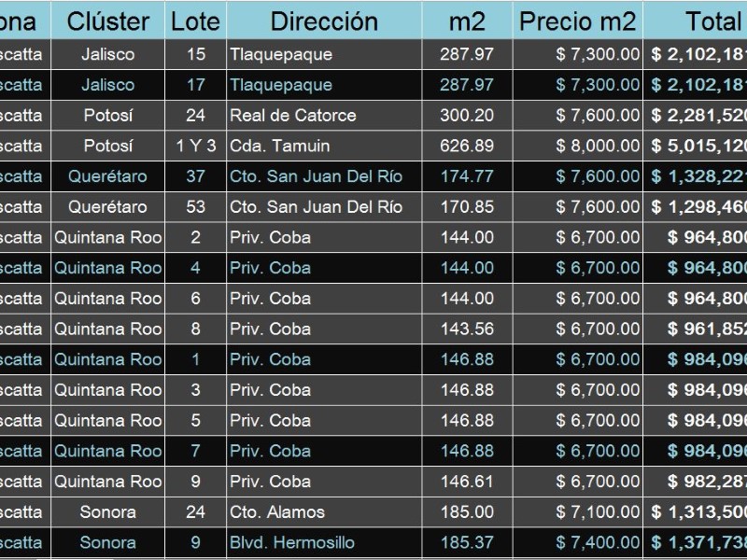Select the 143.56 m2 cell
The width and height of the screenshot is (747, 560).
click(x=468, y=329)
